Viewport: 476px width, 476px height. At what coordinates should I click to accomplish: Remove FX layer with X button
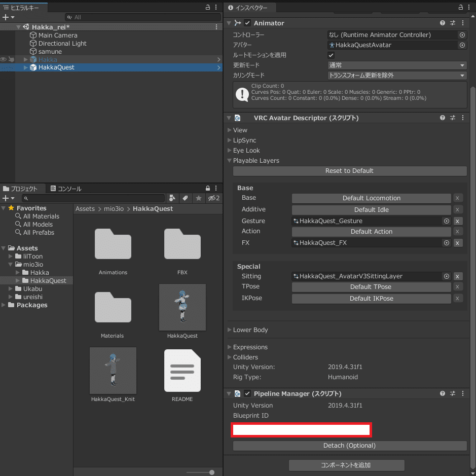click(457, 243)
